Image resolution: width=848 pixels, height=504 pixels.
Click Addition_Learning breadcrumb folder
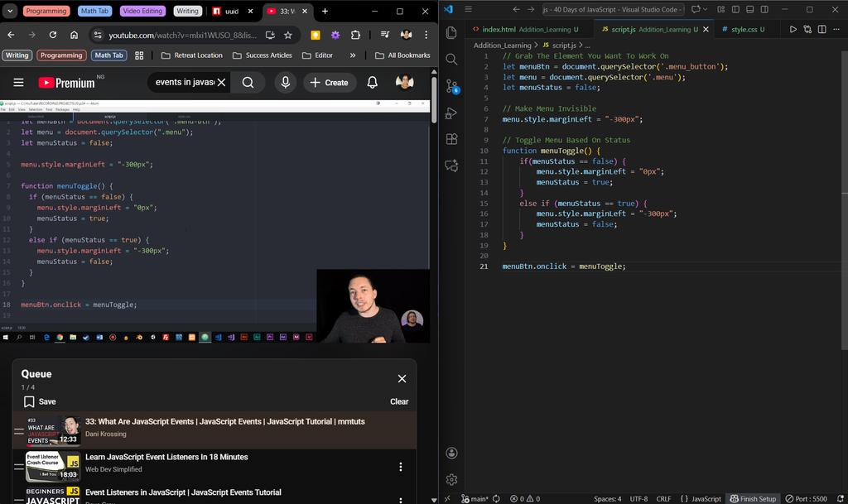coord(503,46)
